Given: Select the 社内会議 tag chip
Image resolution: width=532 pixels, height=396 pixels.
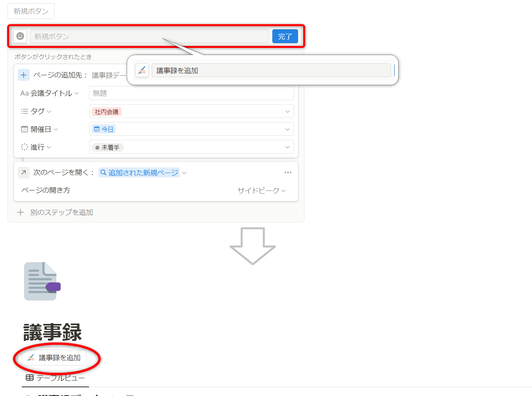Looking at the screenshot, I should 106,112.
